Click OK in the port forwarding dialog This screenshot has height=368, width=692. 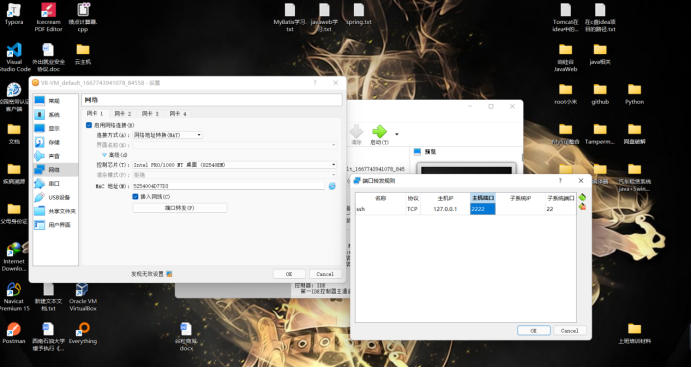(x=534, y=330)
